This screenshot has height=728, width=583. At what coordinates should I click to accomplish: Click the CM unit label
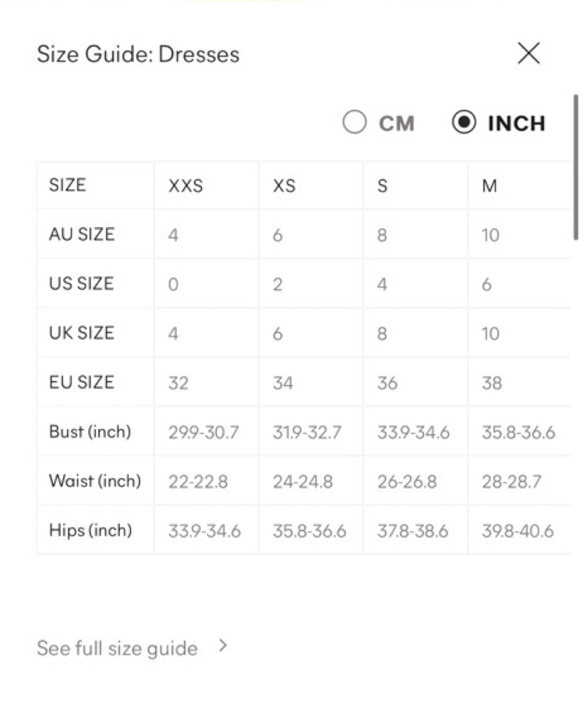tap(396, 123)
